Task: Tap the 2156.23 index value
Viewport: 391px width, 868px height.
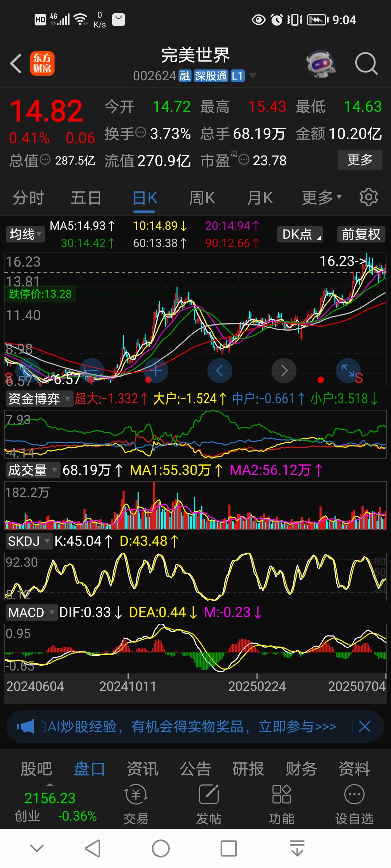Action: [50, 798]
